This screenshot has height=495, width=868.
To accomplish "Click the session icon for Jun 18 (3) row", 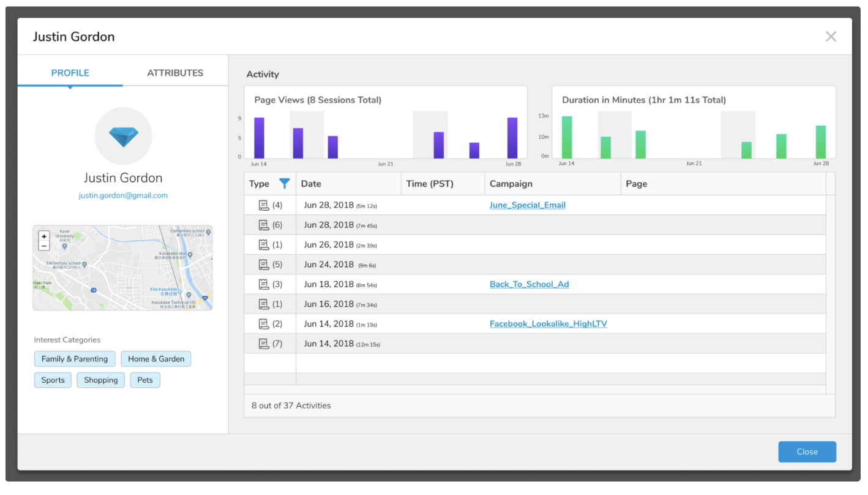I will tap(264, 284).
